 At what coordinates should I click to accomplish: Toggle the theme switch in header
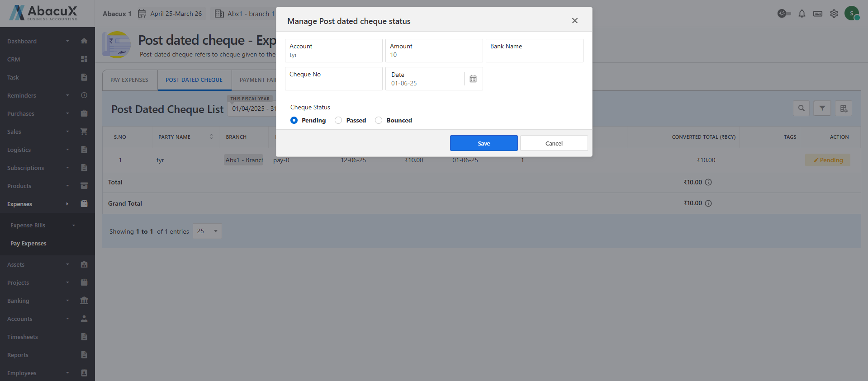[784, 14]
